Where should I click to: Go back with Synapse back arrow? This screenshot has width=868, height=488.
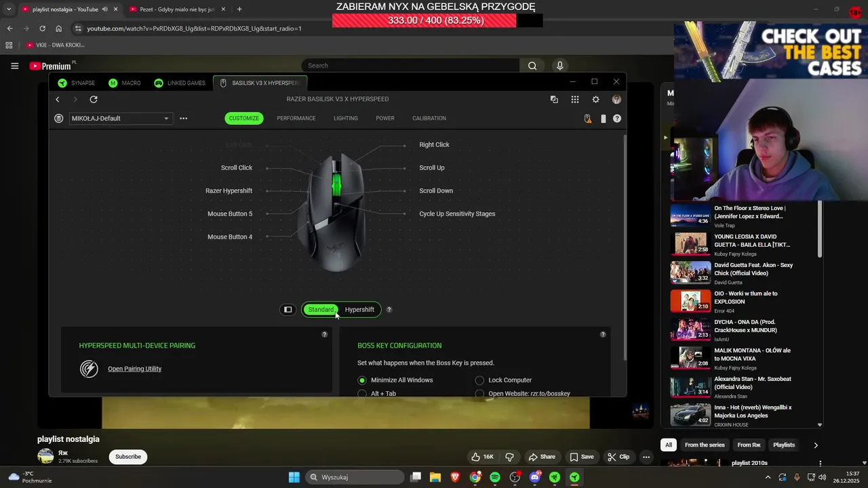(x=58, y=100)
